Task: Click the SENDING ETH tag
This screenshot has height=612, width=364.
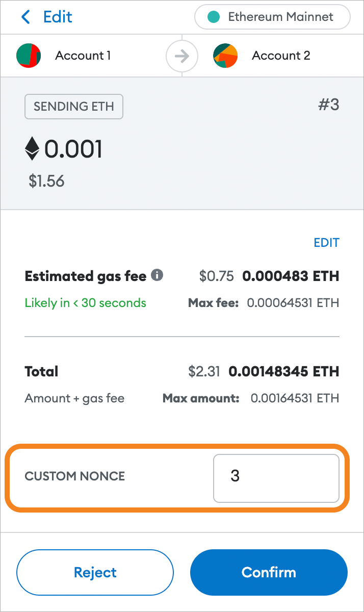Action: coord(74,107)
